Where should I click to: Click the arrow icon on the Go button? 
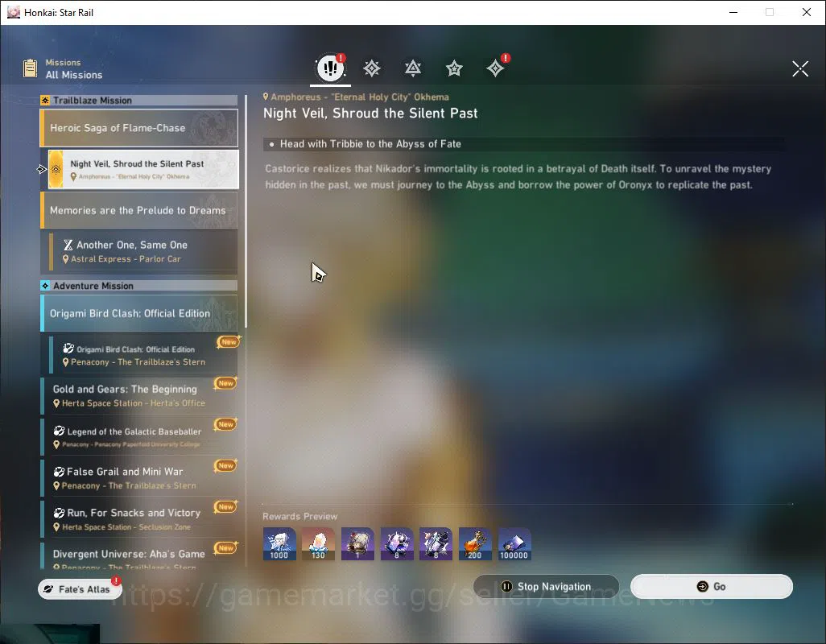(702, 587)
